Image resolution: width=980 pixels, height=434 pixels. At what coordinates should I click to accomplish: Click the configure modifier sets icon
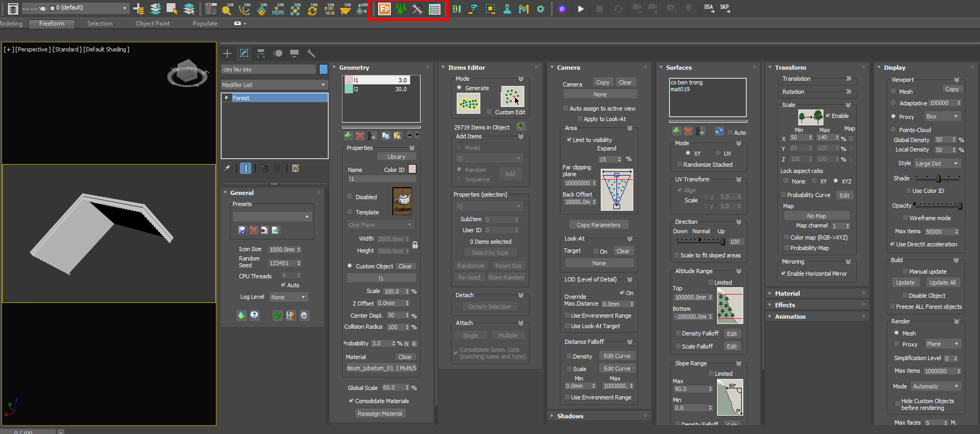coord(295,168)
